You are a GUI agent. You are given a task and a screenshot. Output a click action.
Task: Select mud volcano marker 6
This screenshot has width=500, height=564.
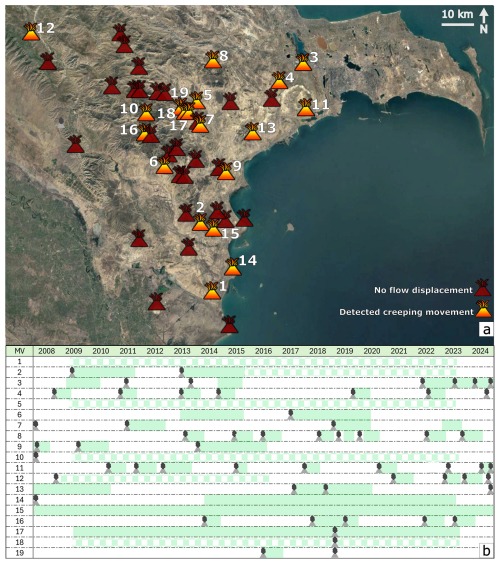pyautogui.click(x=164, y=165)
